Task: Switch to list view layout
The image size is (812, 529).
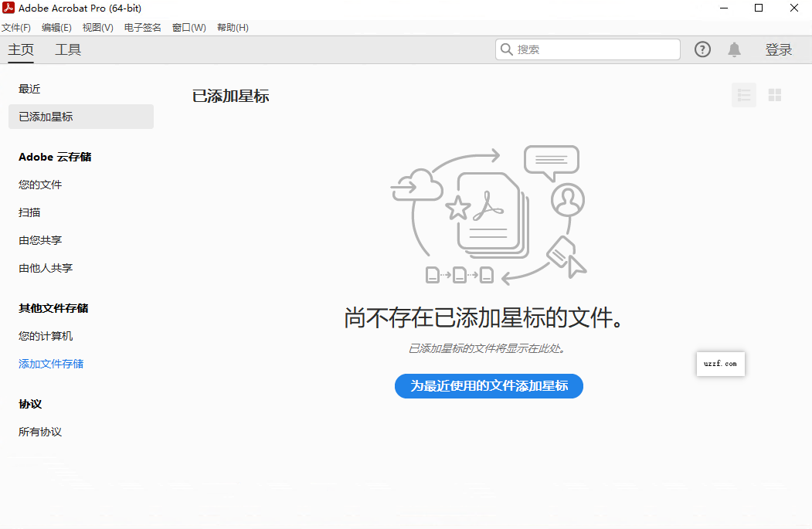Action: click(744, 95)
